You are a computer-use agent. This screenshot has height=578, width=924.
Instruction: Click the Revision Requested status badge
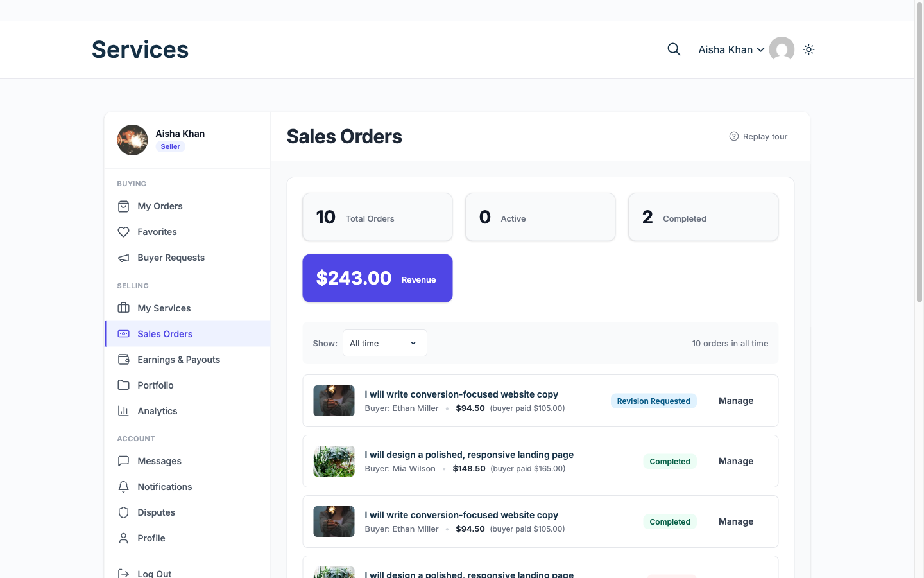653,401
